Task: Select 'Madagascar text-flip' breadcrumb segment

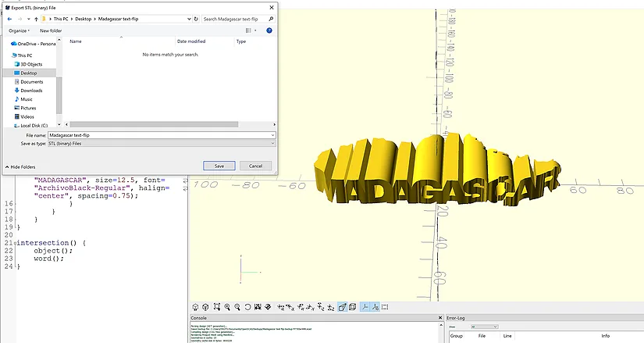Action: click(118, 19)
